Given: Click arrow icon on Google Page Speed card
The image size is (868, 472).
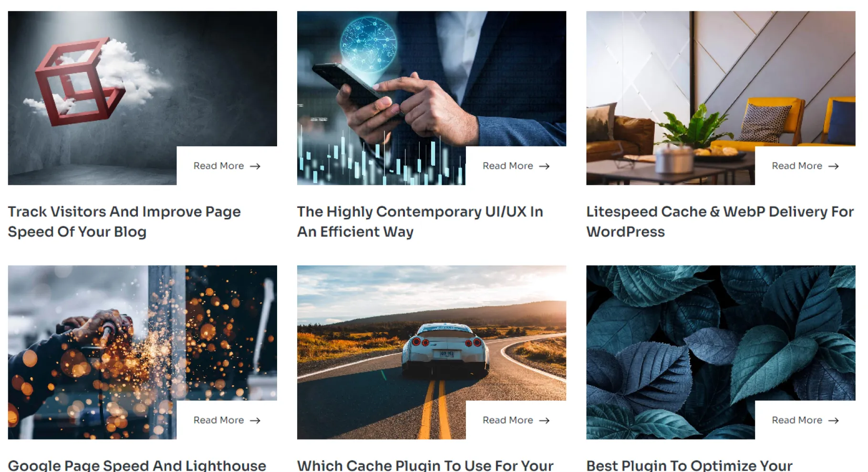Looking at the screenshot, I should pos(255,421).
